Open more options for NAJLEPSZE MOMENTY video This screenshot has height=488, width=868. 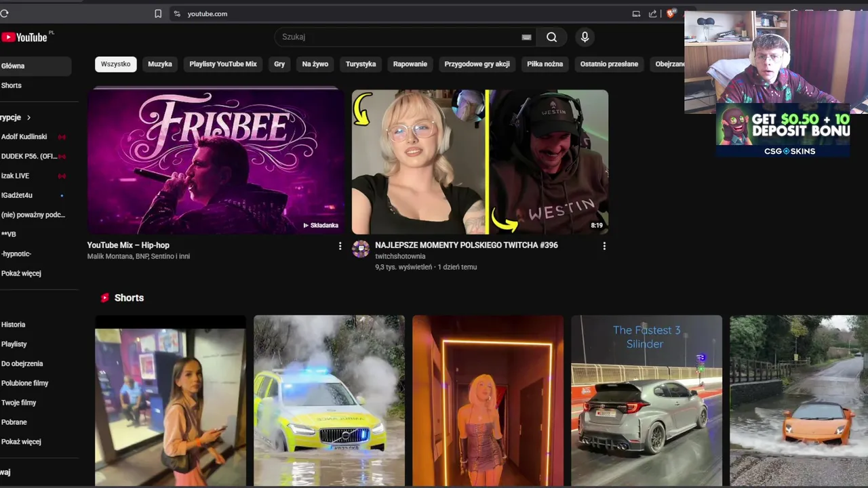click(x=604, y=246)
